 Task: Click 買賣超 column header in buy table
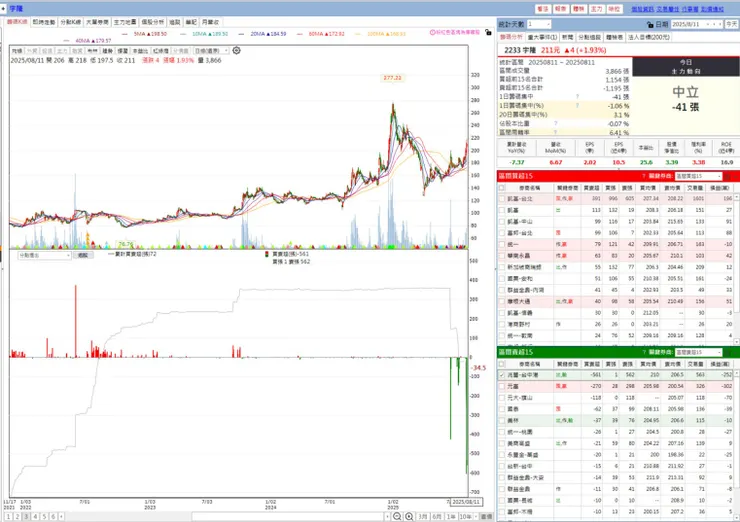click(x=591, y=188)
